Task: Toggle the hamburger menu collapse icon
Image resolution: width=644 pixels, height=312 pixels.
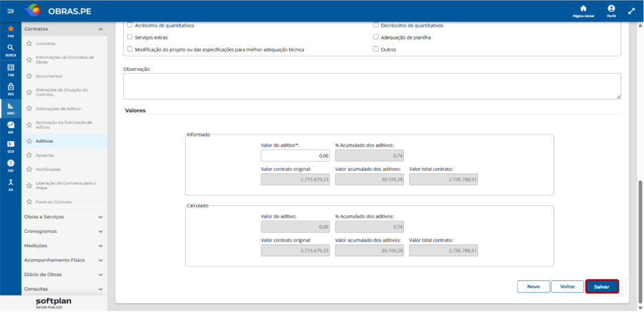Action: point(11,11)
